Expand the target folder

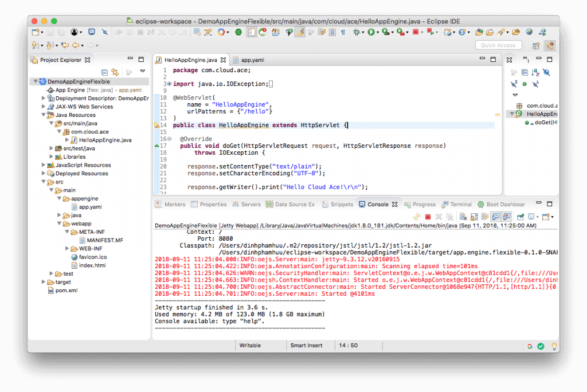coord(44,282)
